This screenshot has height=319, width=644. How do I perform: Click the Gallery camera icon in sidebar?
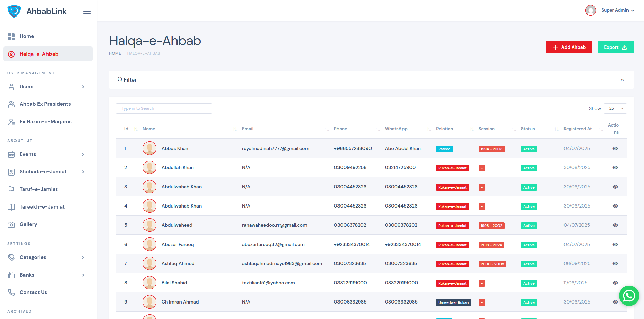(x=11, y=225)
